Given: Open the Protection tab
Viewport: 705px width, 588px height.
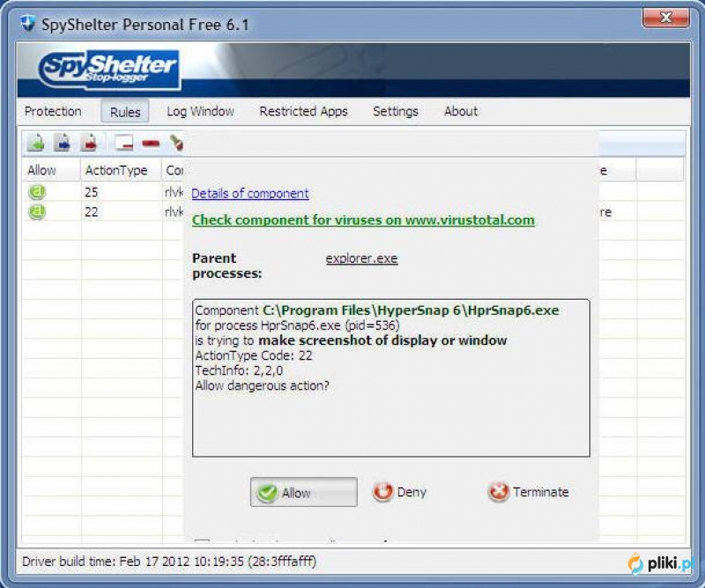Looking at the screenshot, I should point(53,111).
